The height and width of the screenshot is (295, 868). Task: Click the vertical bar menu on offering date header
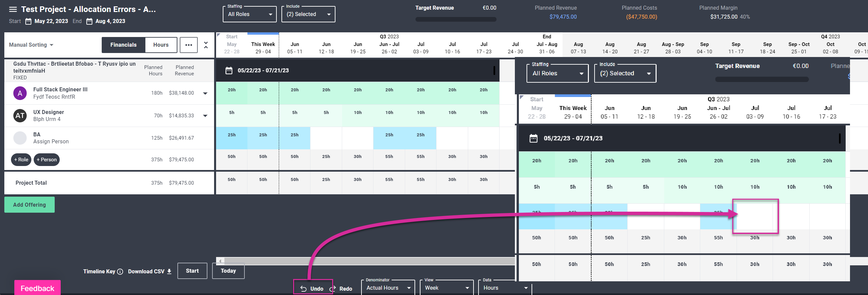[x=494, y=70]
